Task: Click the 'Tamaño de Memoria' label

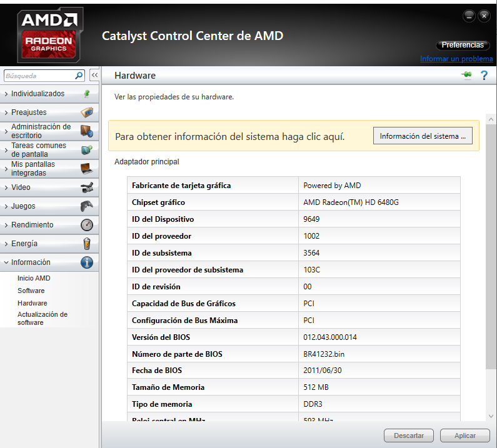Action: click(168, 387)
